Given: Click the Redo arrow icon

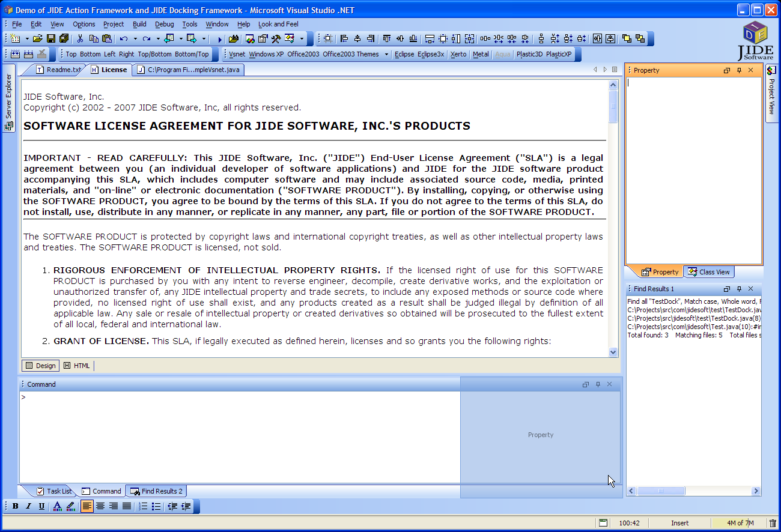Looking at the screenshot, I should click(x=147, y=38).
